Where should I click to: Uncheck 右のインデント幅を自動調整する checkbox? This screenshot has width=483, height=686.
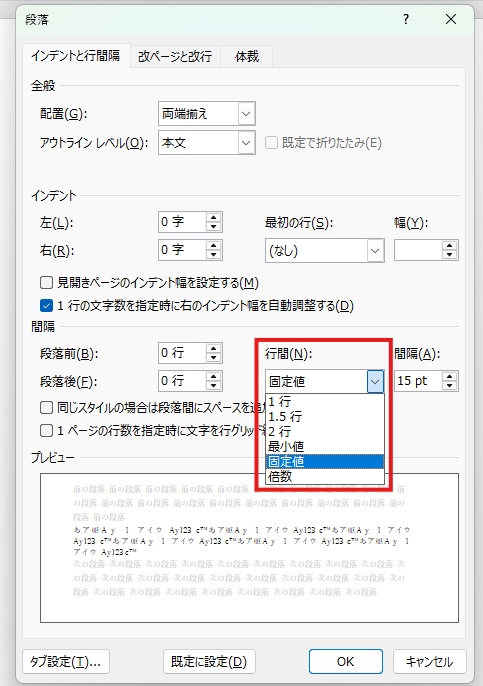pos(46,305)
